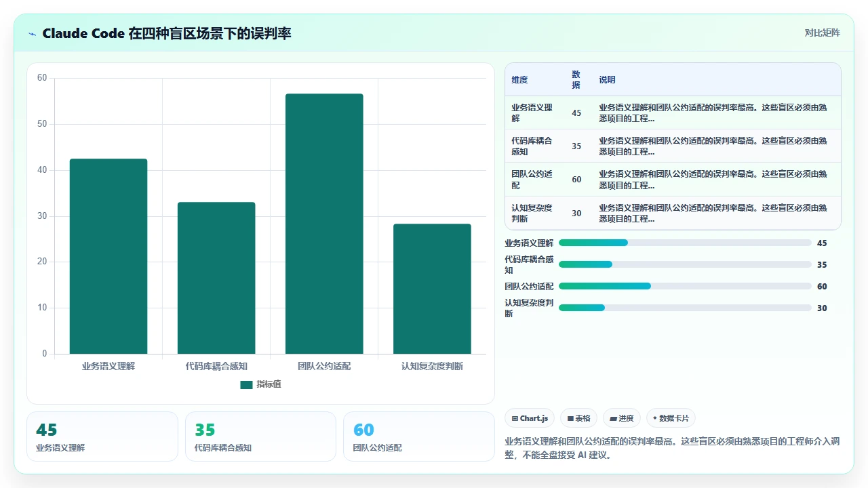Click the 代码库耦合感知 bar in the chart
The height and width of the screenshot is (488, 868).
click(216, 278)
